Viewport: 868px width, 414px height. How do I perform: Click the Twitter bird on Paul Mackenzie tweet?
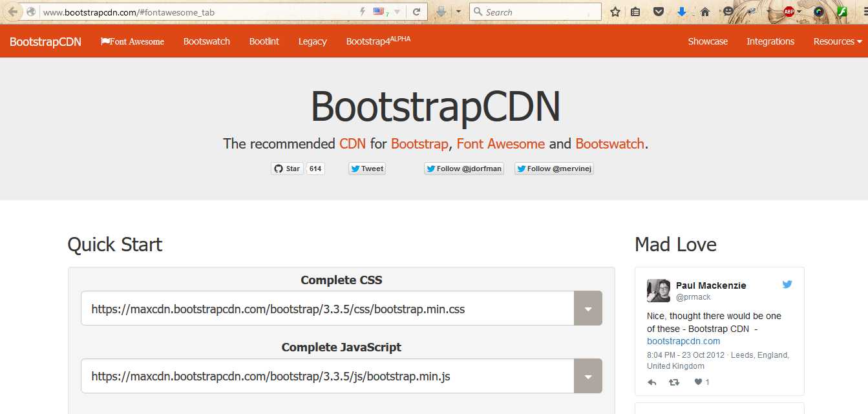pyautogui.click(x=787, y=284)
